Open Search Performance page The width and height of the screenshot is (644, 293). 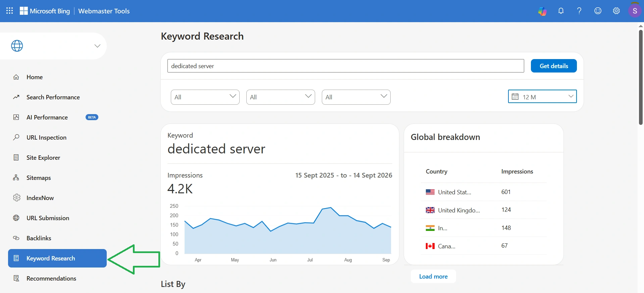[53, 97]
